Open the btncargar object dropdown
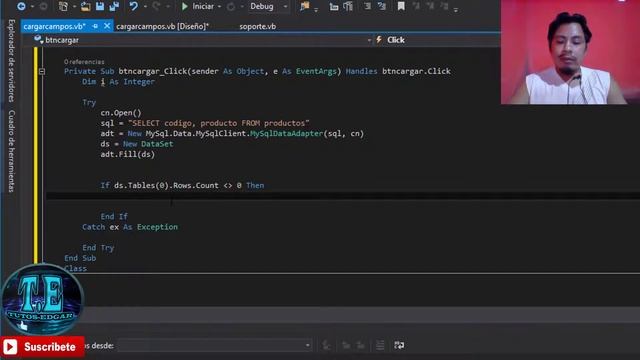Viewport: 640px width, 360px height. tap(203, 40)
